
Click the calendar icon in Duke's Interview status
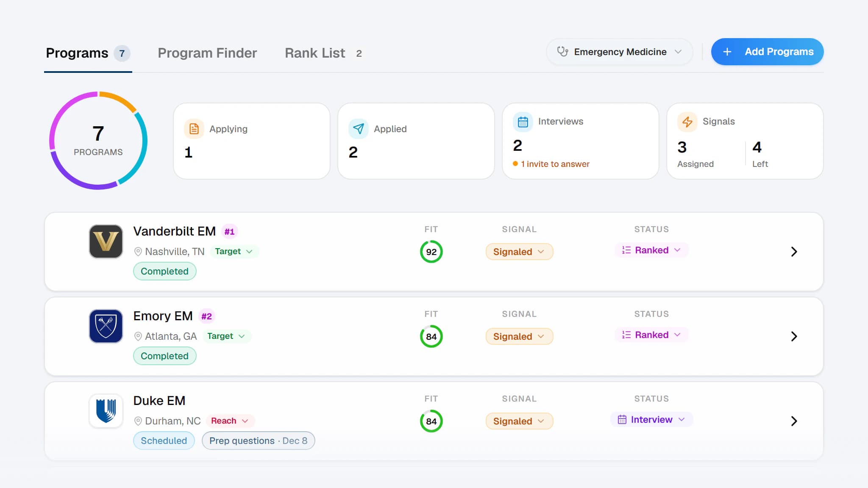[x=622, y=419]
